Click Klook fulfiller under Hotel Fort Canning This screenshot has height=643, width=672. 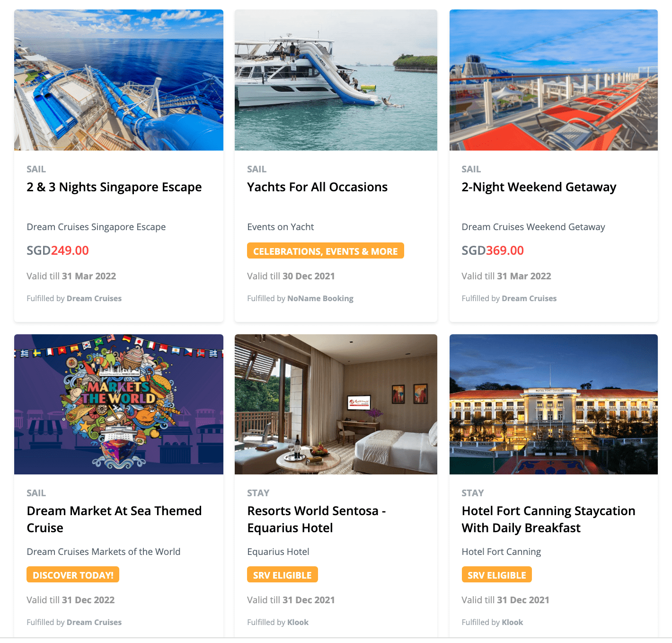(x=513, y=622)
